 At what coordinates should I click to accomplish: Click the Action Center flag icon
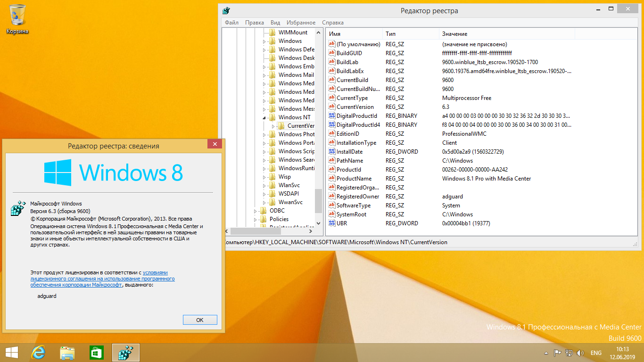click(x=557, y=353)
